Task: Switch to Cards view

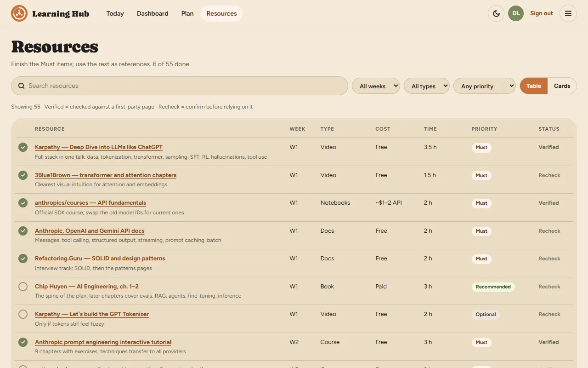Action: pyautogui.click(x=562, y=86)
